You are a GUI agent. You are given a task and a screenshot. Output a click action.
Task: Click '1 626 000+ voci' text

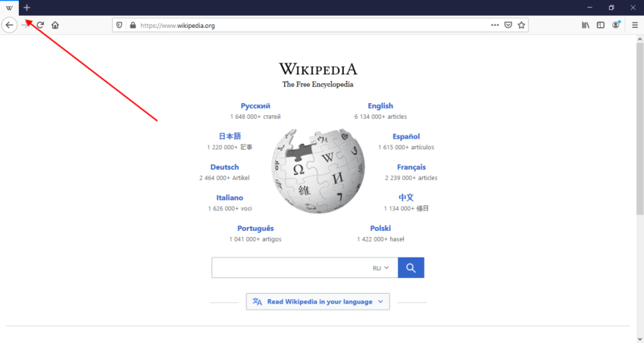coord(230,208)
